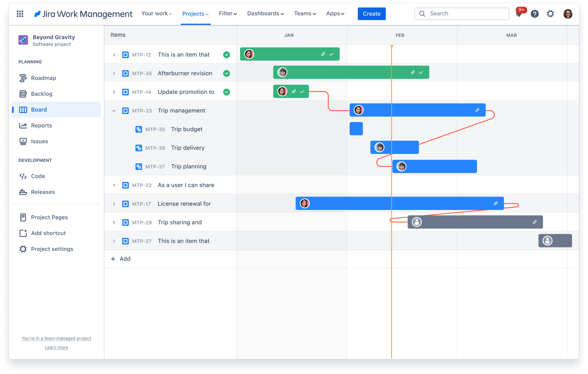This screenshot has height=374, width=588.
Task: Open Roadmap from the sidebar
Action: [x=43, y=78]
